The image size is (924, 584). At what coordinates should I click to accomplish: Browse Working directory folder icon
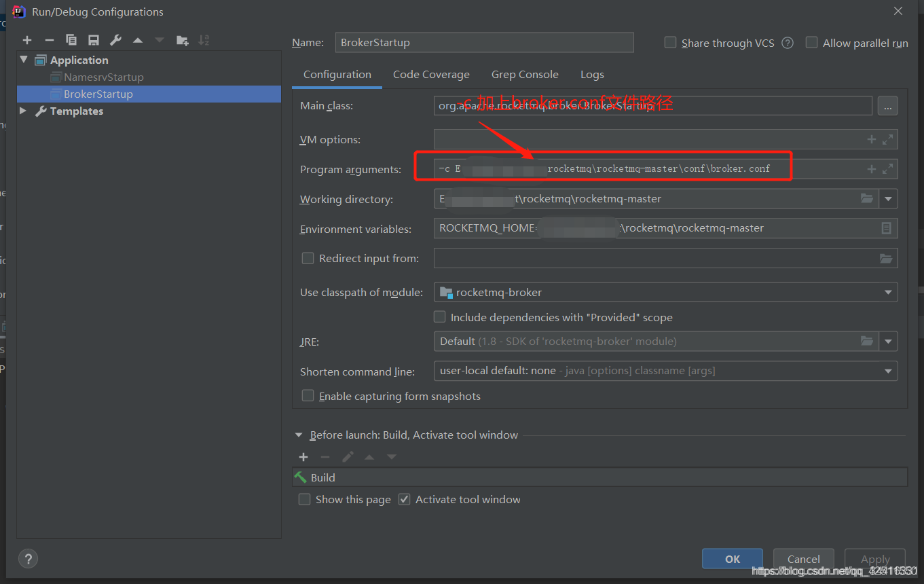[867, 199]
